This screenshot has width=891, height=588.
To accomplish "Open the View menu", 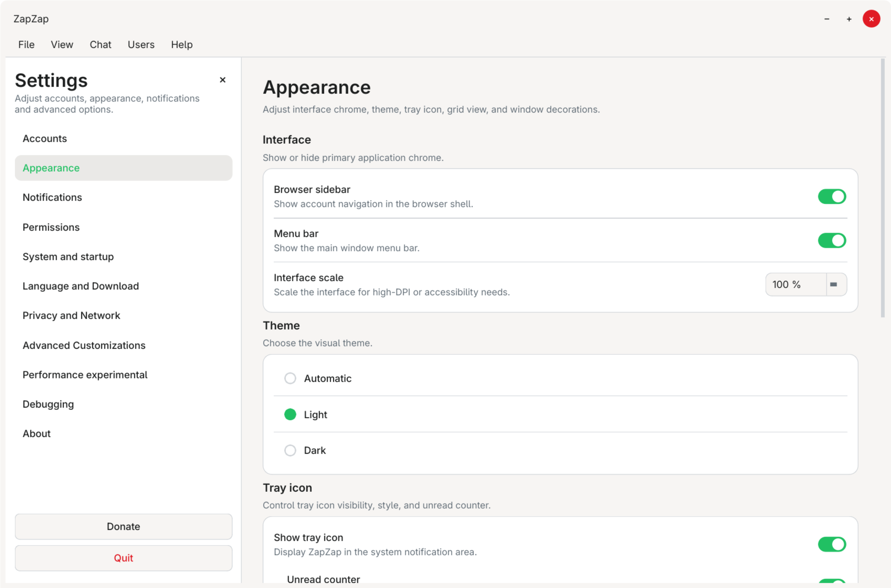I will [62, 45].
